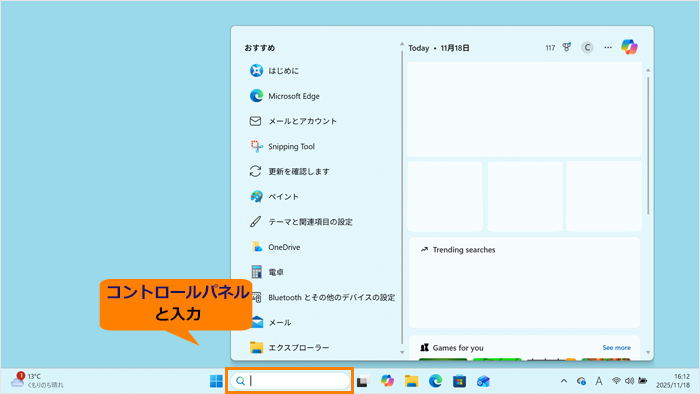This screenshot has width=700, height=394.
Task: Launch Snipping Tool from the list
Action: [282, 146]
